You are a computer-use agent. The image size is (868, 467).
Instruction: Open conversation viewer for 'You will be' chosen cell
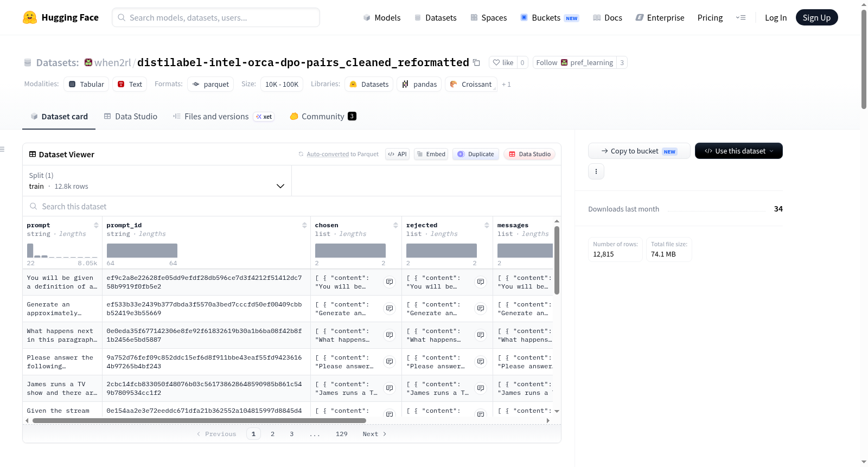click(x=390, y=282)
